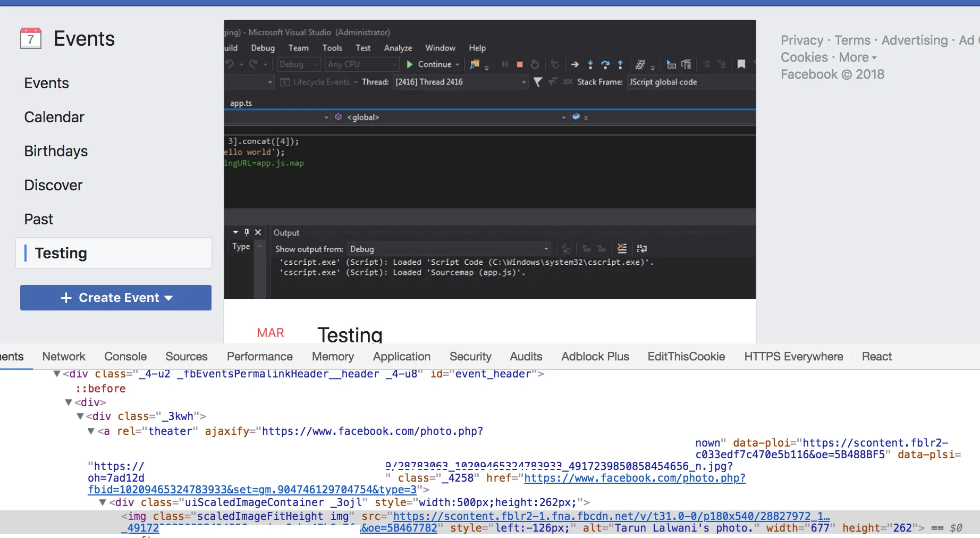Click the red Stop Debugging square in Visual Studio image
Viewport: 980px width, 538px height.
[x=520, y=64]
